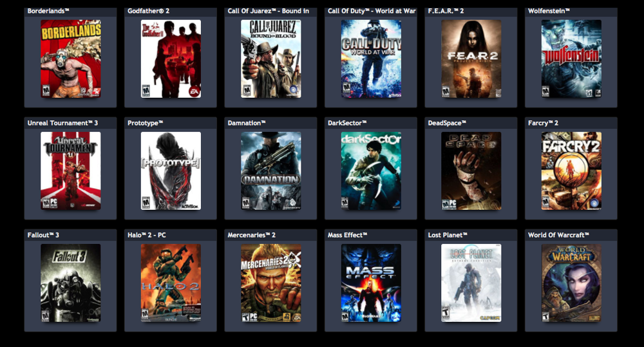Open the DeadSpace game cover
This screenshot has height=347, width=644.
tap(471, 171)
